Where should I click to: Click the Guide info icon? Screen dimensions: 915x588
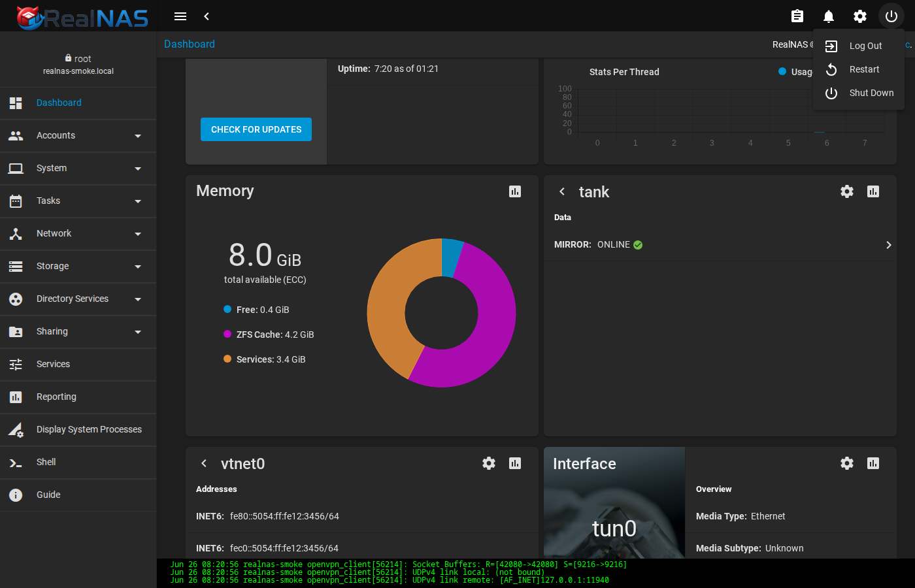[16, 495]
